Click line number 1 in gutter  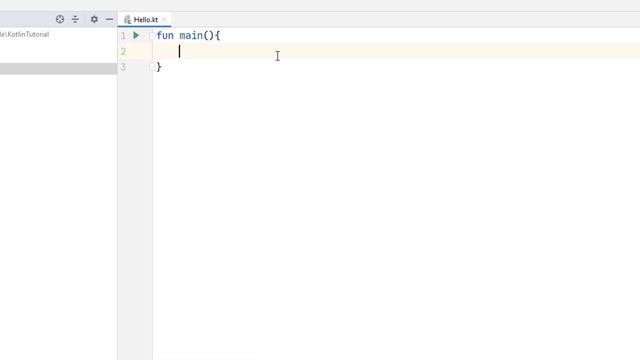[x=123, y=36]
